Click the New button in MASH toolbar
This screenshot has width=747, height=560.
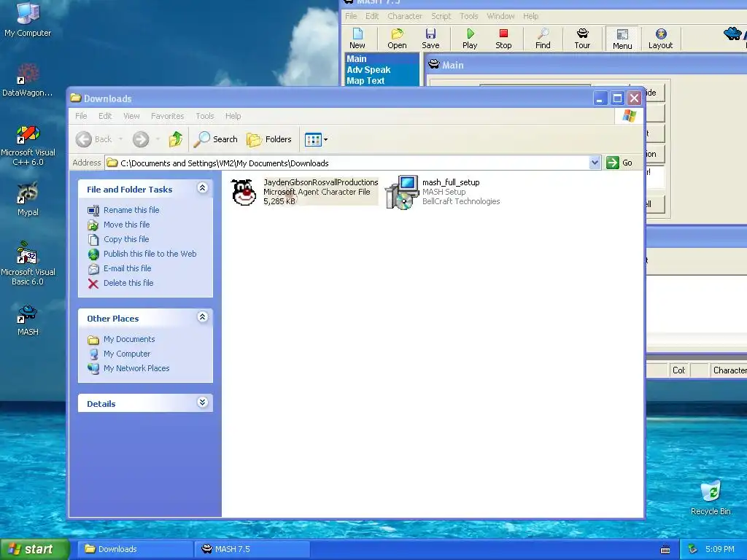coord(357,39)
